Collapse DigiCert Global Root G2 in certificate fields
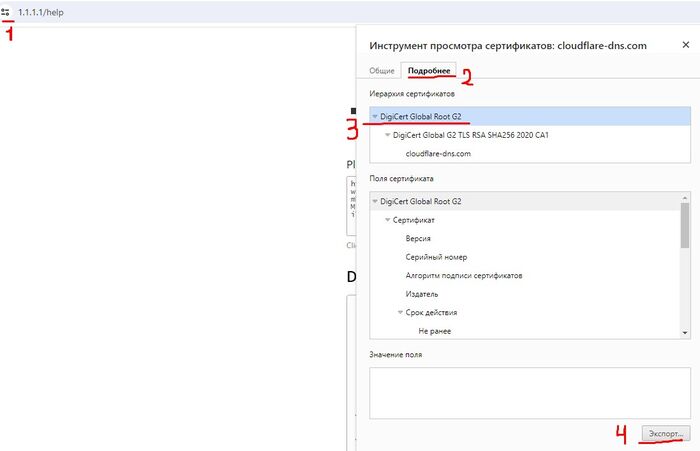Screen dimensions: 700x451 tap(375, 201)
